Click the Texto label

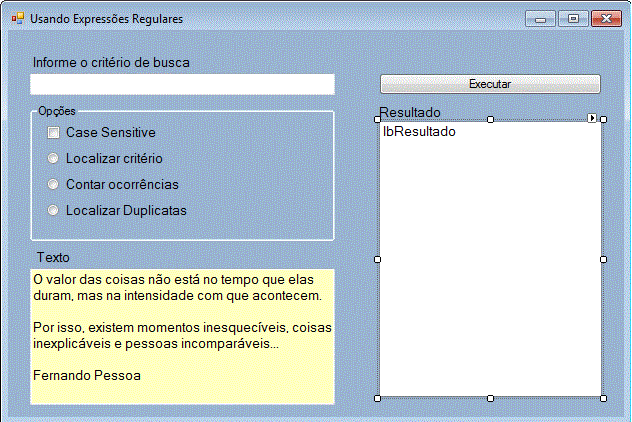point(53,257)
